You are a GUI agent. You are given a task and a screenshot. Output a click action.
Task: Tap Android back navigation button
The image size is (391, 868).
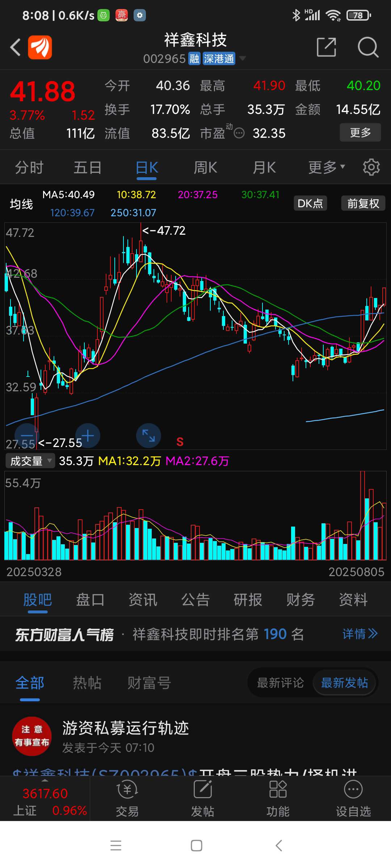[279, 846]
